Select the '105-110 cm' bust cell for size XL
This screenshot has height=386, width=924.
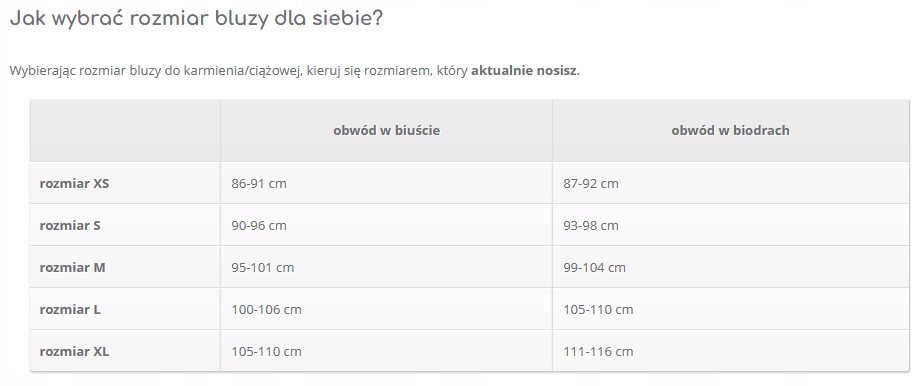click(387, 351)
